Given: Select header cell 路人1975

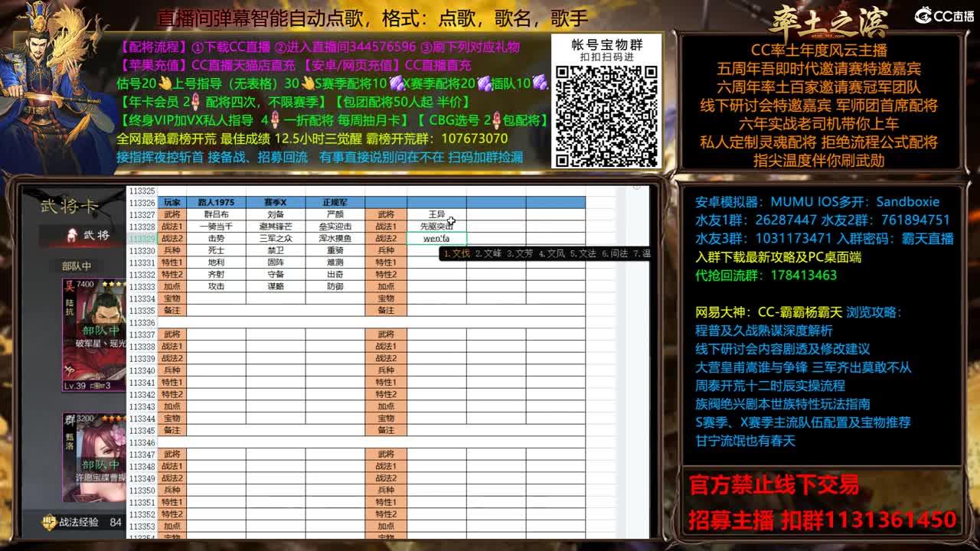Looking at the screenshot, I should pyautogui.click(x=216, y=203).
